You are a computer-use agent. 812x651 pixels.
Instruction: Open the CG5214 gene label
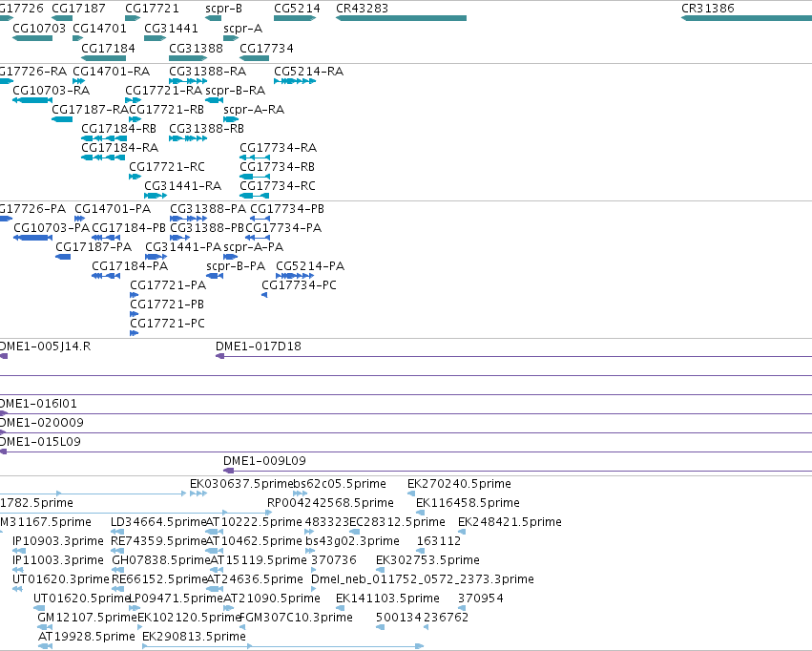tap(298, 9)
